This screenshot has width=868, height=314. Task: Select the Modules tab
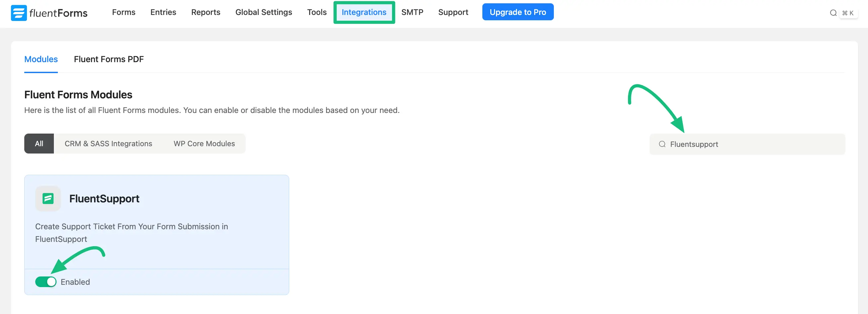tap(41, 59)
